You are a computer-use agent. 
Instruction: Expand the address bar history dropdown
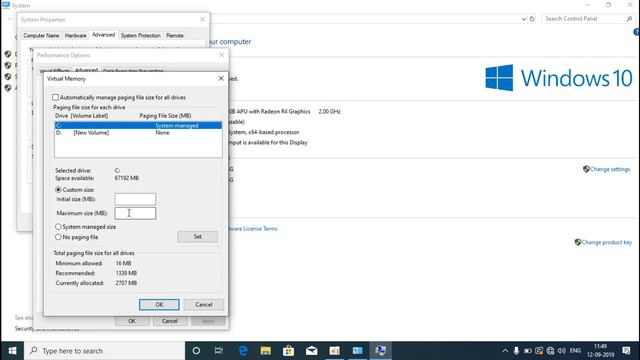coord(524,19)
